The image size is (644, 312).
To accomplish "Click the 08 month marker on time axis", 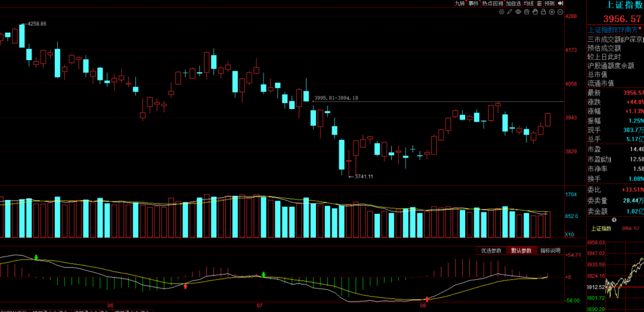I will tap(424, 306).
